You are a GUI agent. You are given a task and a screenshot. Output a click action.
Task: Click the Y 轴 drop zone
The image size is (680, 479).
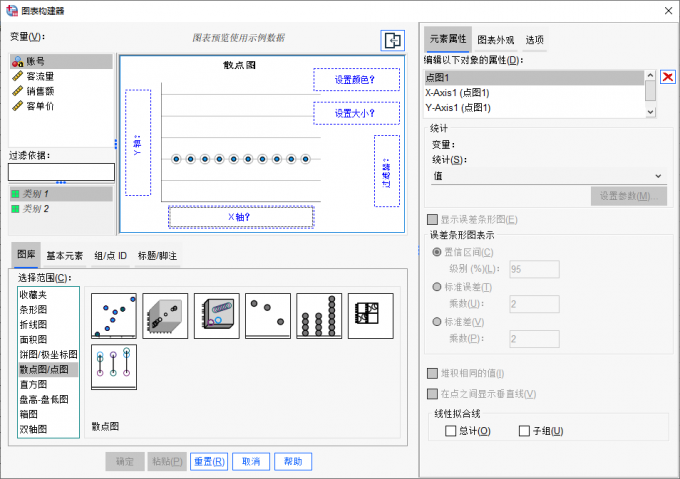pyautogui.click(x=138, y=143)
